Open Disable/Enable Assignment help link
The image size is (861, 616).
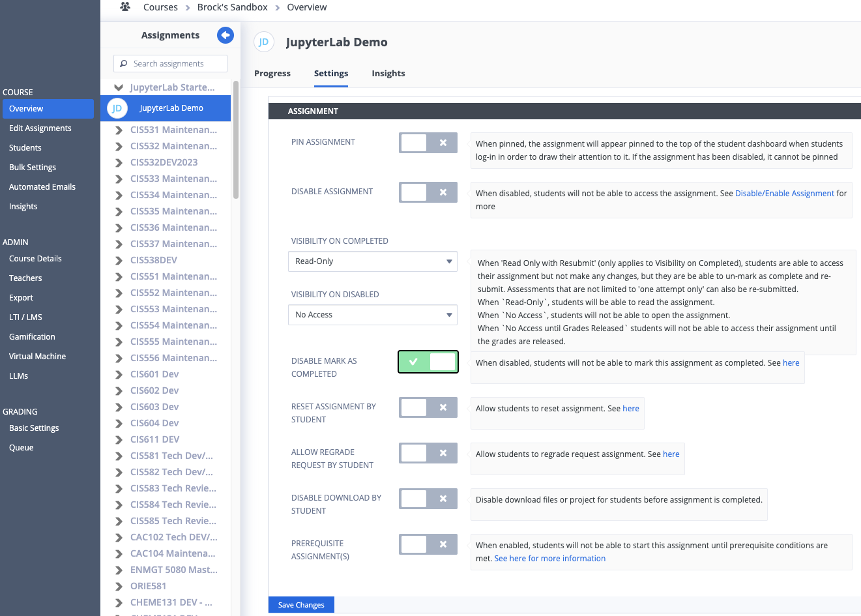tap(785, 194)
